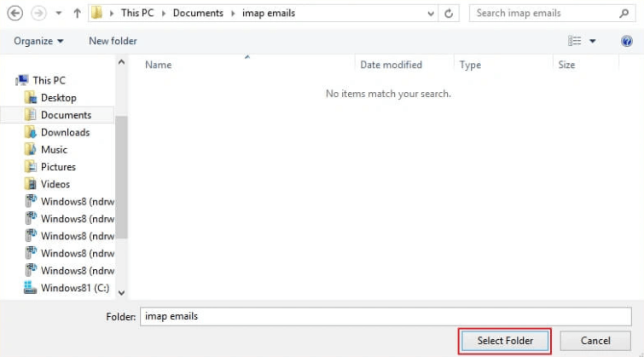Click the breadcrumb arrow after Documents
The height and width of the screenshot is (357, 644).
233,14
